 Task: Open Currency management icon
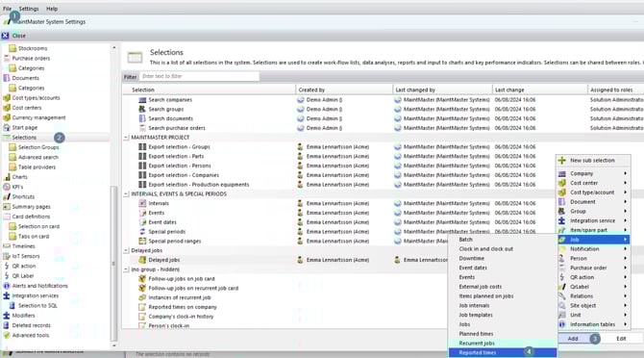tap(7, 117)
